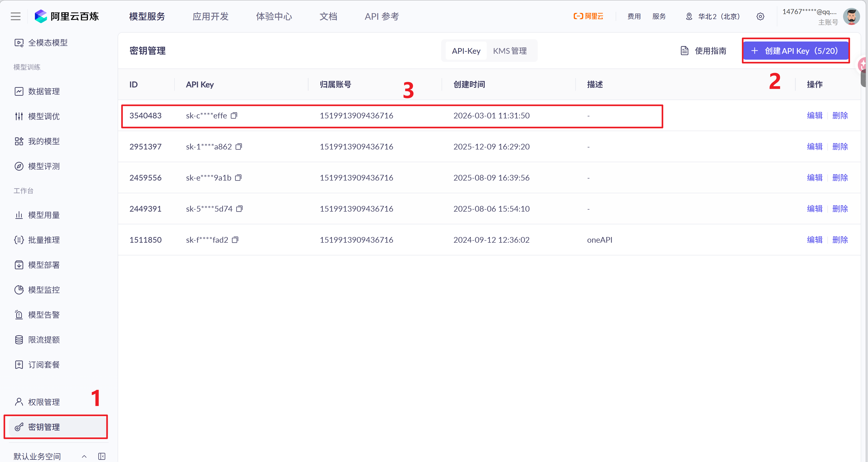The image size is (868, 462).
Task: Open the 使用指南 usage guide
Action: pyautogui.click(x=703, y=51)
